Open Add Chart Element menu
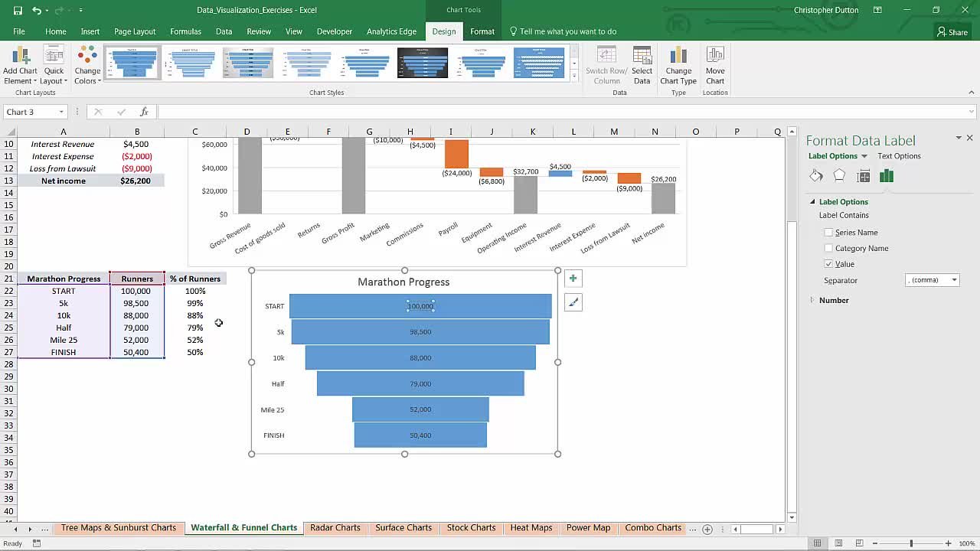This screenshot has height=551, width=980. point(20,66)
